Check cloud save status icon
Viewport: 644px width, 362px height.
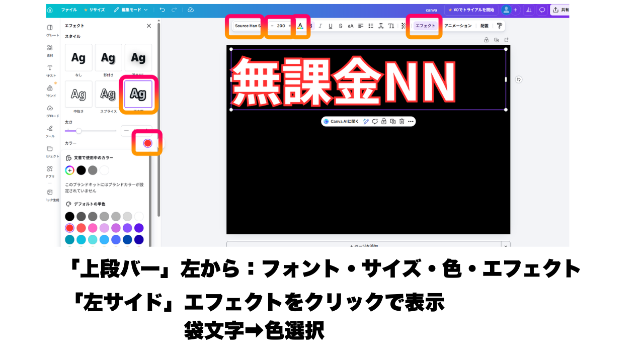click(x=190, y=10)
